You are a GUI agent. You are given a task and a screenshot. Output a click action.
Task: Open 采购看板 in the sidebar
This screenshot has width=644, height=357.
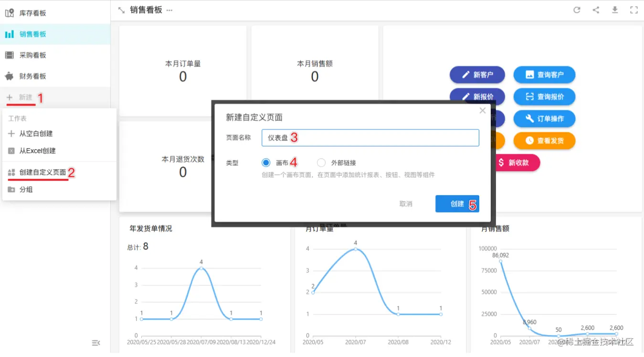click(x=55, y=55)
